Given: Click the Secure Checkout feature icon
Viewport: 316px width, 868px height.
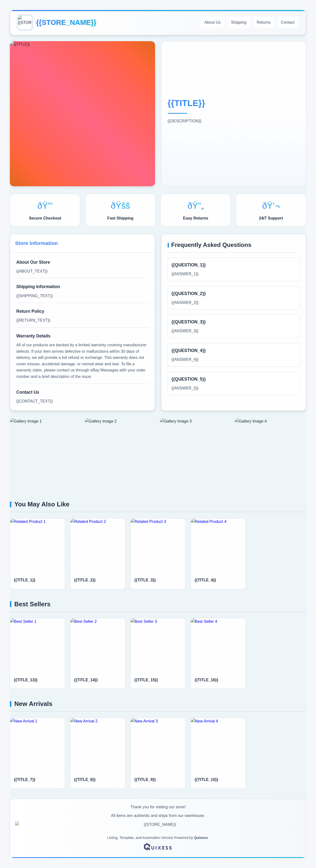Looking at the screenshot, I should coord(45,205).
